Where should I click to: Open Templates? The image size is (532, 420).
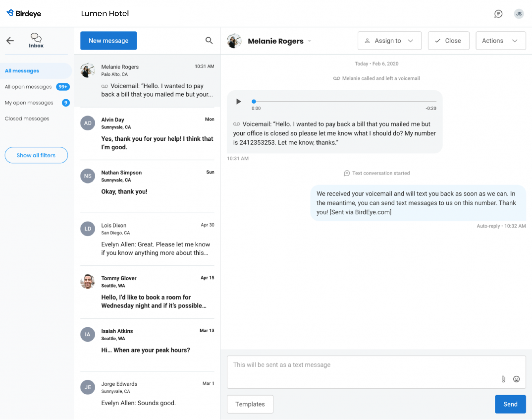click(x=250, y=404)
